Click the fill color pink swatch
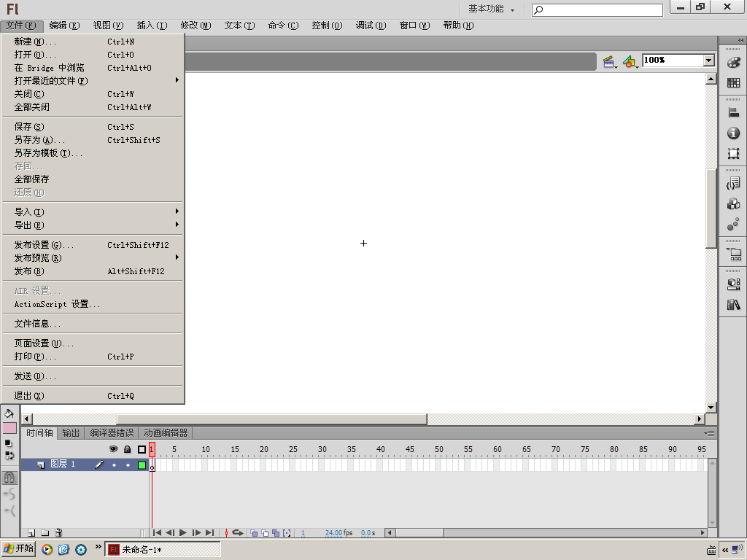Image resolution: width=747 pixels, height=560 pixels. 9,428
